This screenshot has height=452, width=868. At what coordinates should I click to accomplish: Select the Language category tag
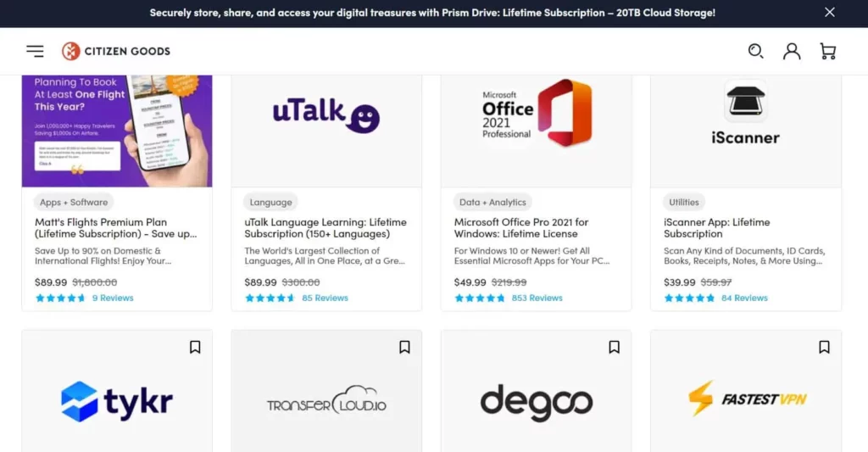[x=270, y=202]
